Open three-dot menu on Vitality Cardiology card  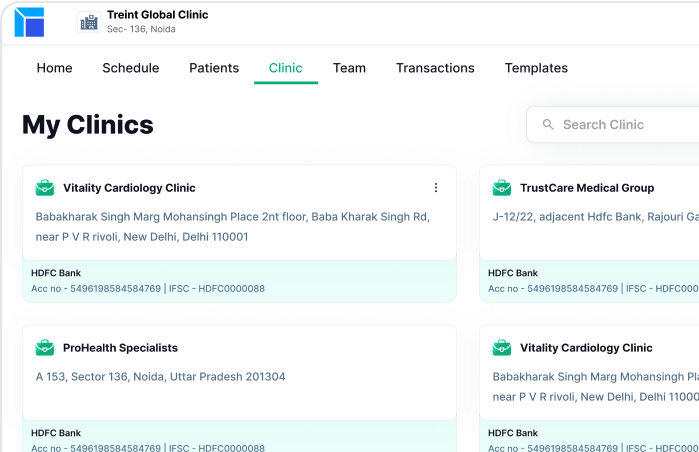point(435,188)
